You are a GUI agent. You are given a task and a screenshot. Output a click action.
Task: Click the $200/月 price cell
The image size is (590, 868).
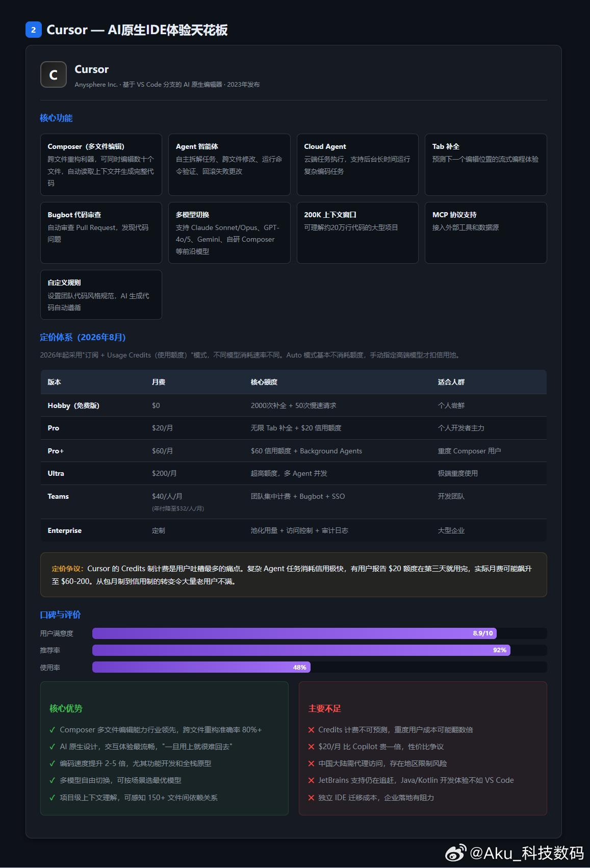pyautogui.click(x=164, y=473)
